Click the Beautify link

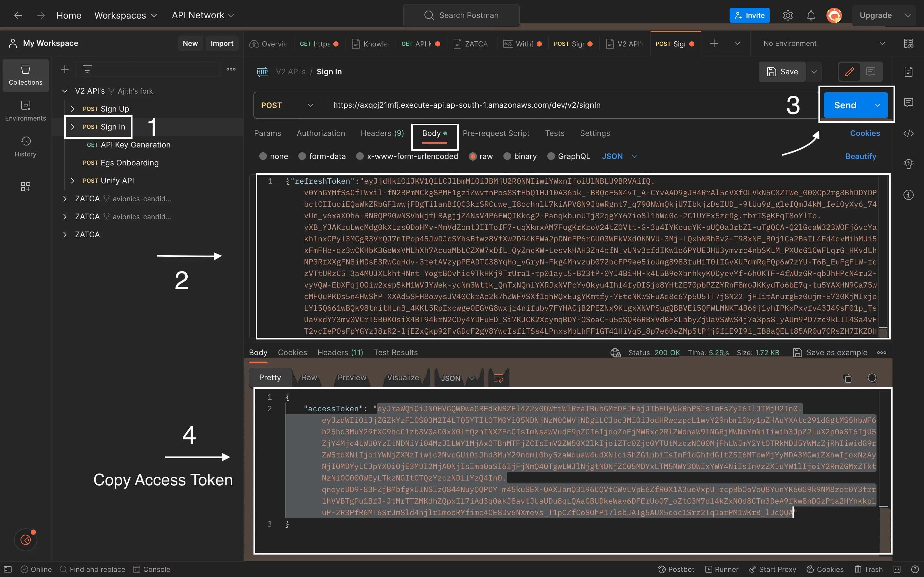[x=860, y=156]
